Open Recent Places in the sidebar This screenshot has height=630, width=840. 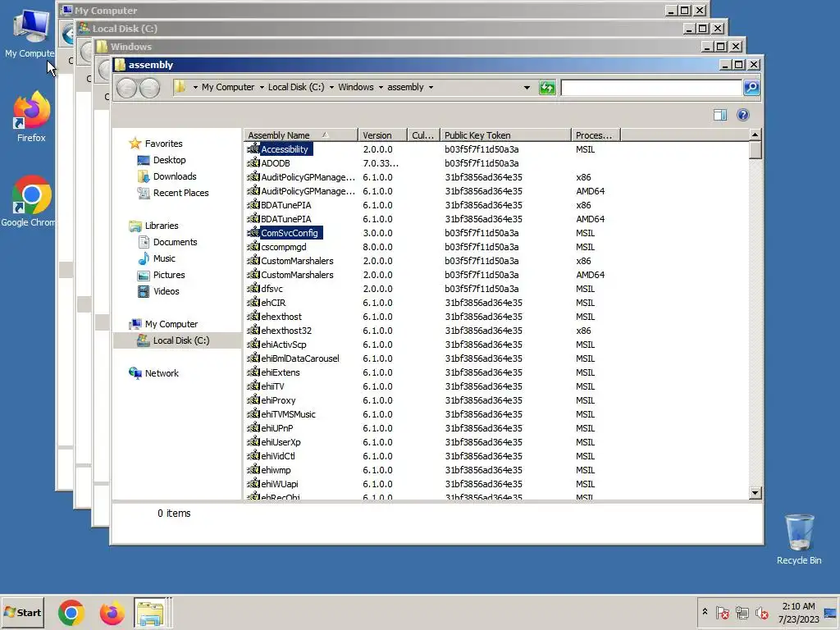pos(180,193)
